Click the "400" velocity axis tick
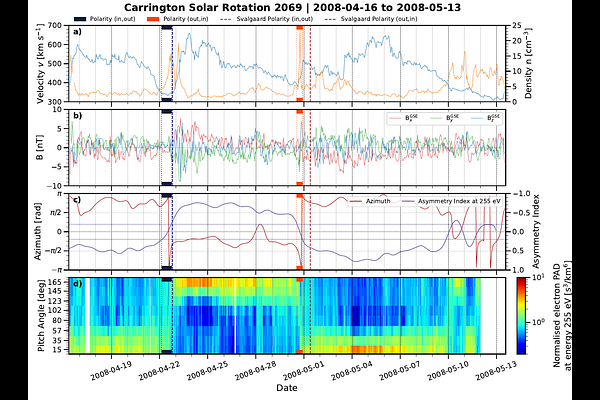The width and height of the screenshot is (600, 400). point(55,83)
